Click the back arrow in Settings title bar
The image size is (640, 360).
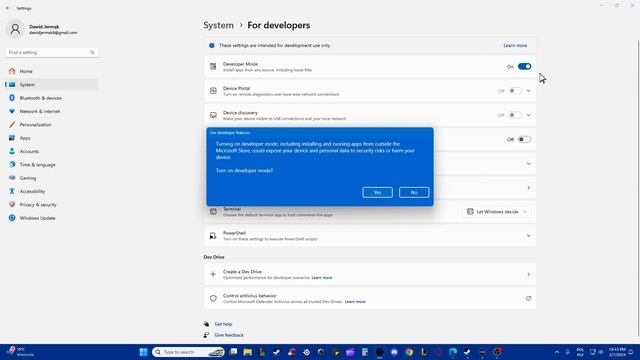(x=8, y=8)
